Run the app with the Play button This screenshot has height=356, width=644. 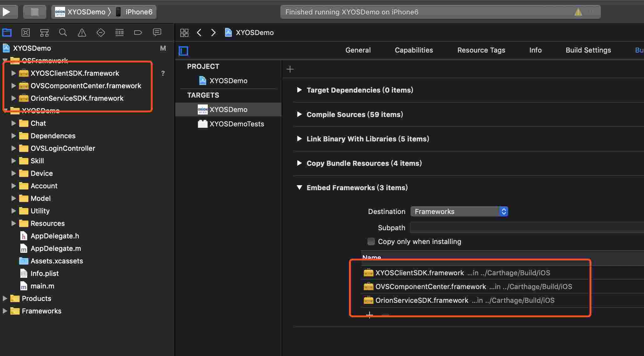(x=7, y=12)
